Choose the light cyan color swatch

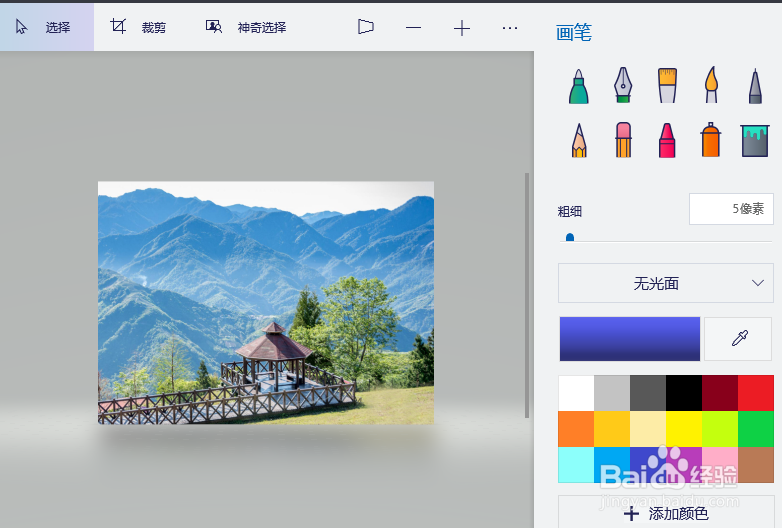pyautogui.click(x=576, y=465)
